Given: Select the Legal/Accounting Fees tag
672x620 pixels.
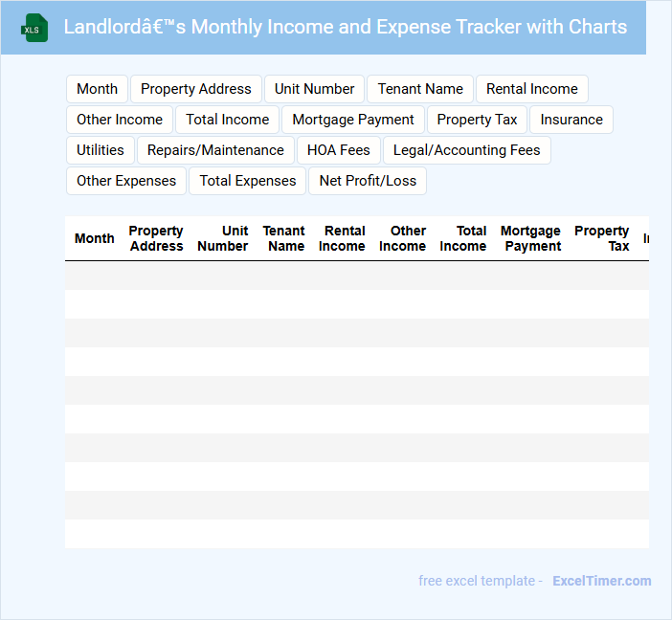Looking at the screenshot, I should 467,150.
